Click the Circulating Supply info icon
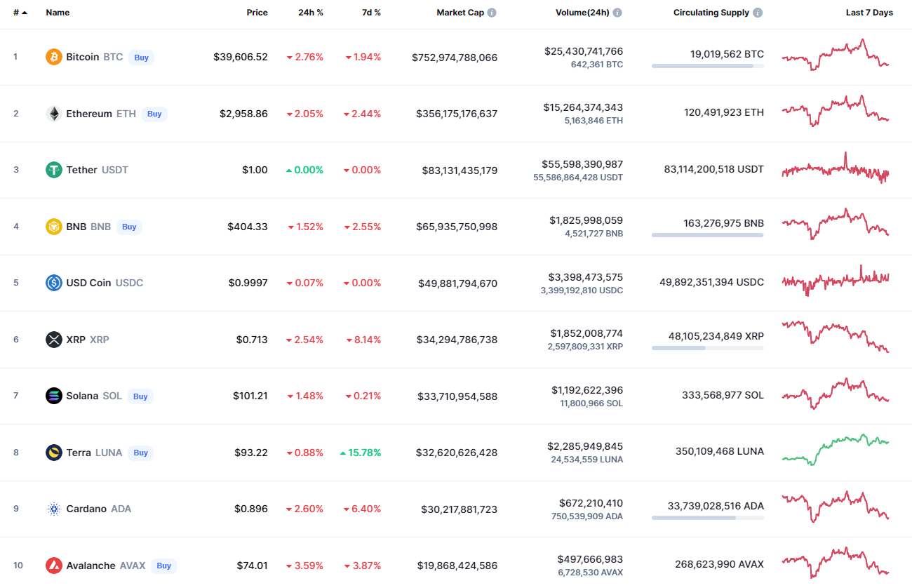Image resolution: width=912 pixels, height=588 pixels. click(758, 13)
